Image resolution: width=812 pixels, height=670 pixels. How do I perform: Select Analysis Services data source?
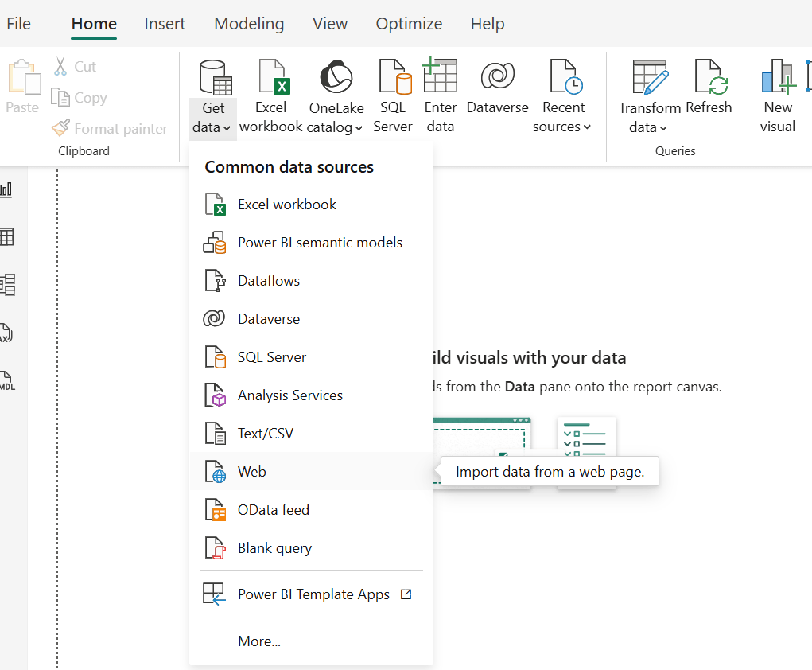click(311, 395)
